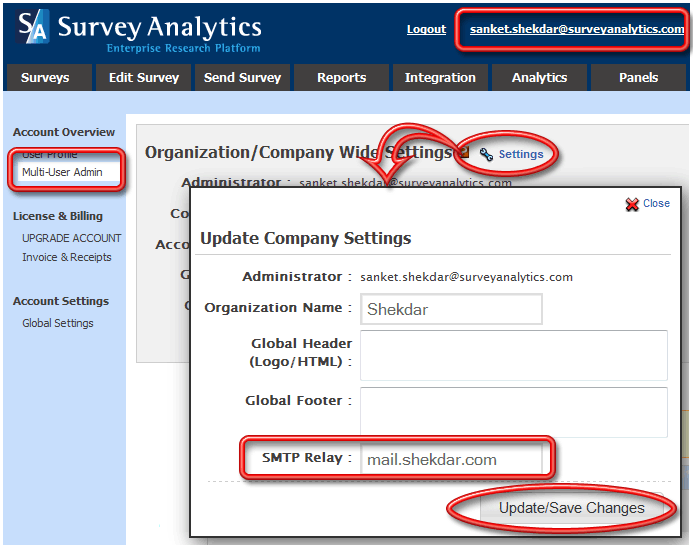Click the Survey Analytics SA logo
Image resolution: width=693 pixels, height=550 pixels.
pyautogui.click(x=32, y=27)
